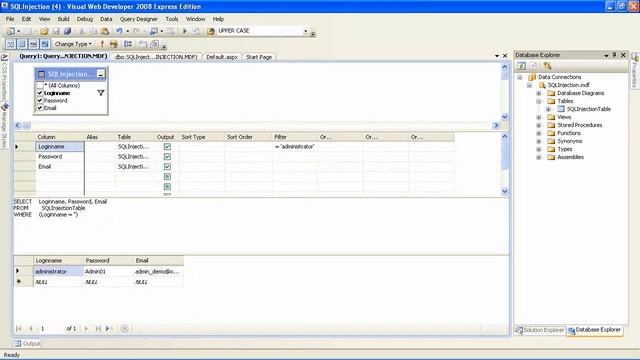
Task: Click the Open File toolbar icon
Action: (44, 31)
